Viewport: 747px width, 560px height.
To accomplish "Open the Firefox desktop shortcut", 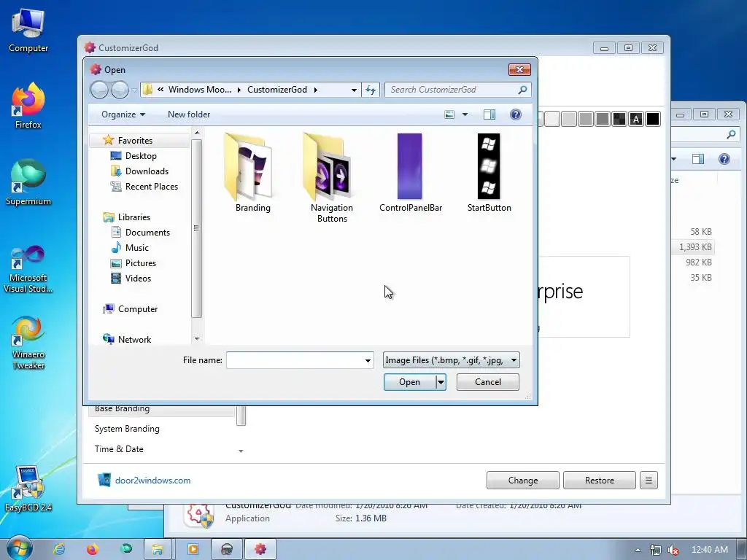I will point(28,106).
